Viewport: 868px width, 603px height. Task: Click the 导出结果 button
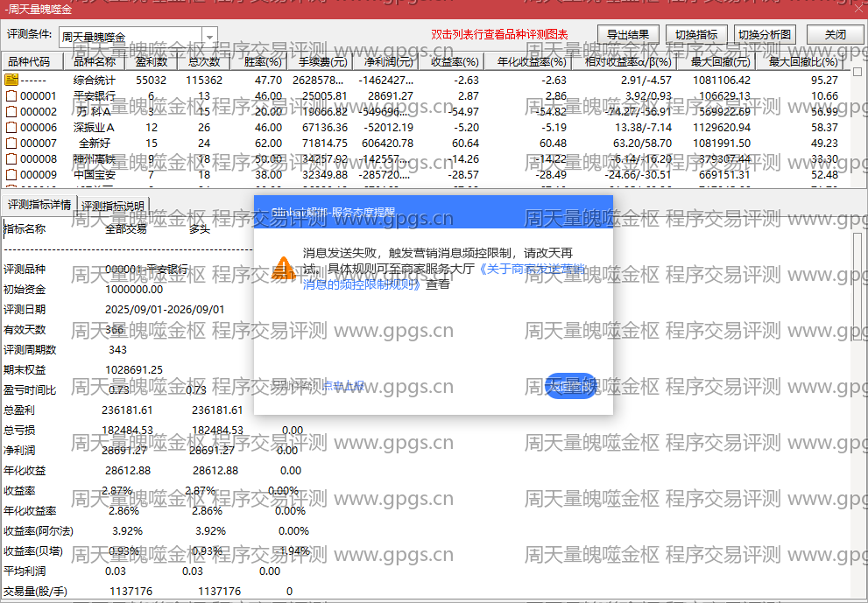point(628,34)
